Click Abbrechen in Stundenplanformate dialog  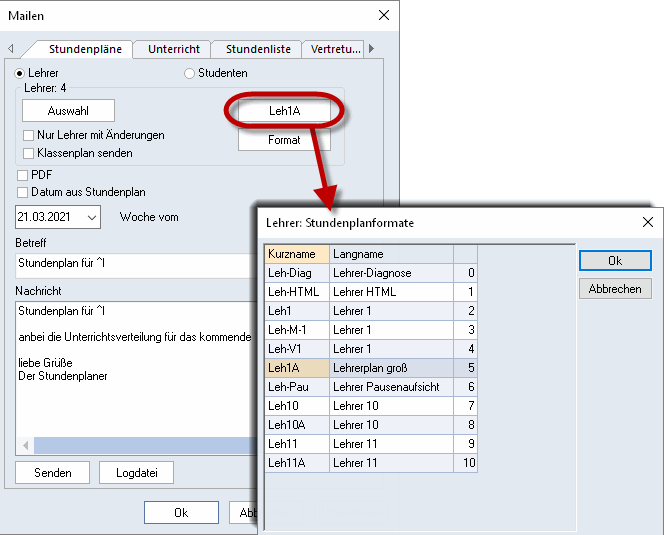(615, 289)
